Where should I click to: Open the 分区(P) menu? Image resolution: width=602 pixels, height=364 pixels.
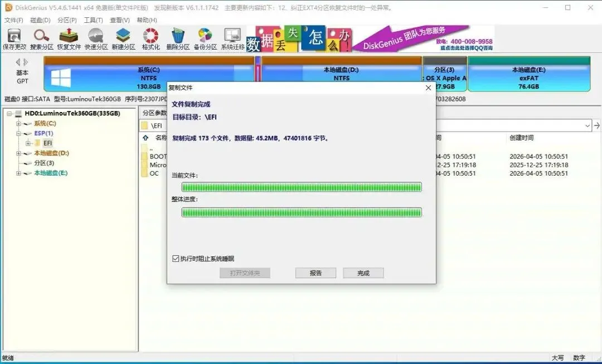pos(67,20)
